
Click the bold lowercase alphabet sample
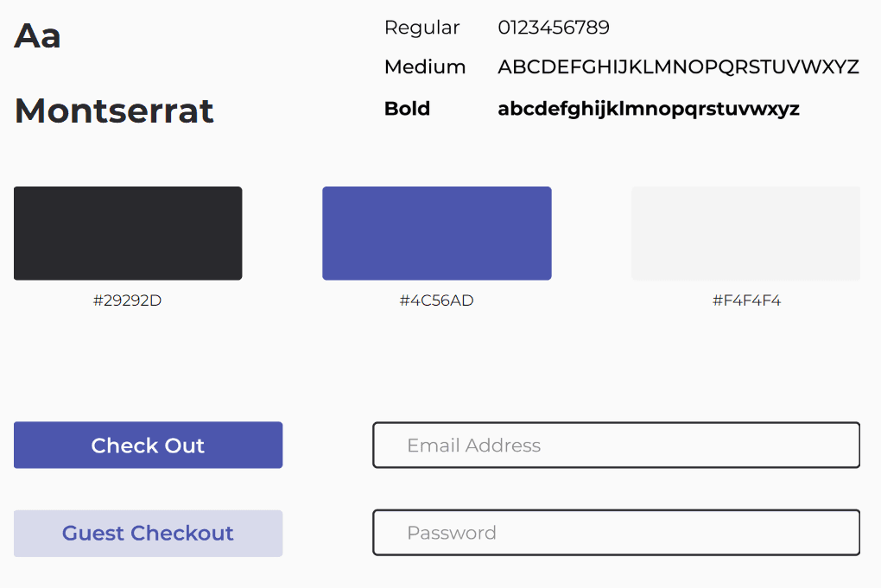[x=649, y=109]
